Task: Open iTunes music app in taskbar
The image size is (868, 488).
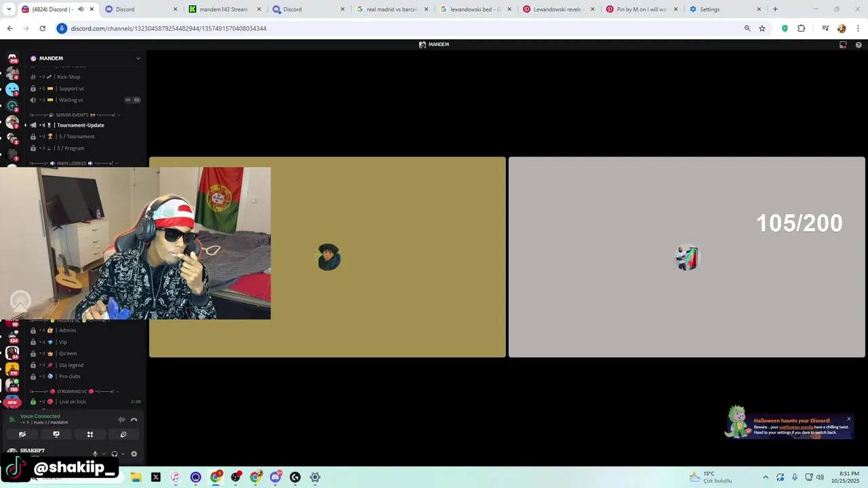Action: pyautogui.click(x=176, y=477)
